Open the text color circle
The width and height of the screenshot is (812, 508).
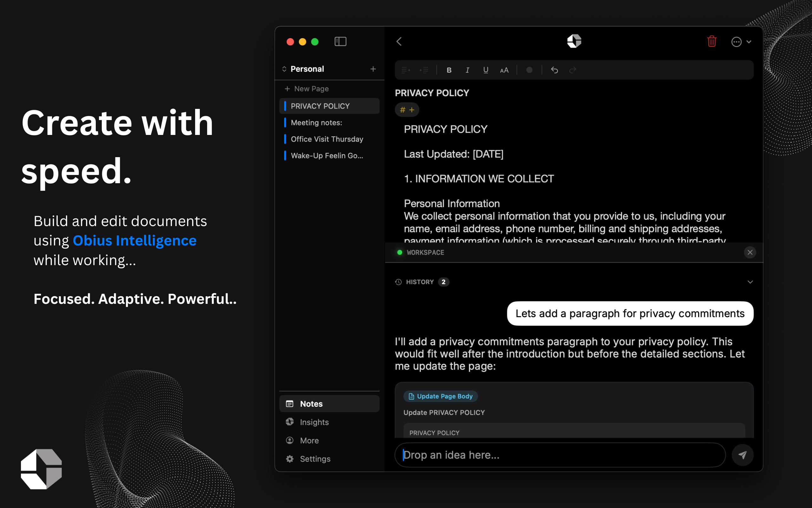[529, 70]
